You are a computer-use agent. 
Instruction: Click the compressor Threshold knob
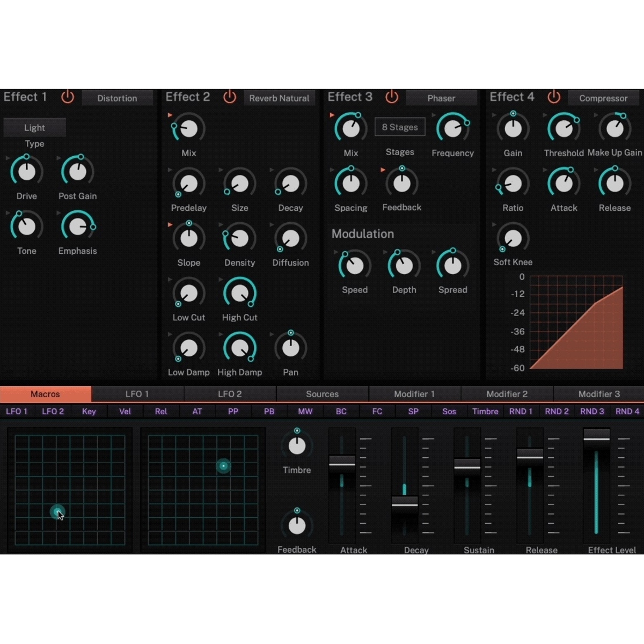(564, 129)
